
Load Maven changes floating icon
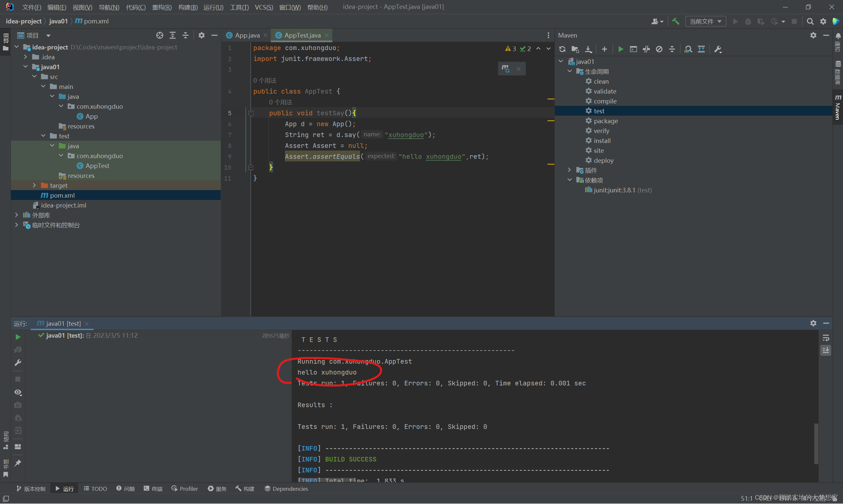pos(505,69)
